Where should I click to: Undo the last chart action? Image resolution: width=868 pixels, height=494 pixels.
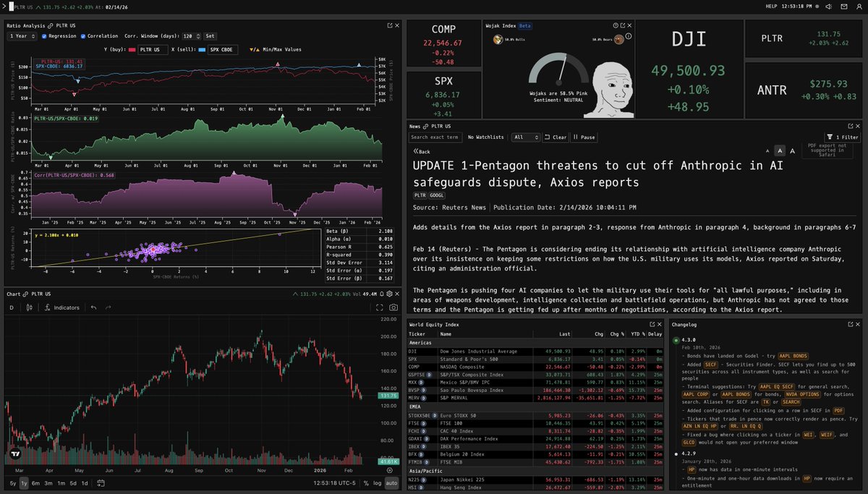(93, 307)
